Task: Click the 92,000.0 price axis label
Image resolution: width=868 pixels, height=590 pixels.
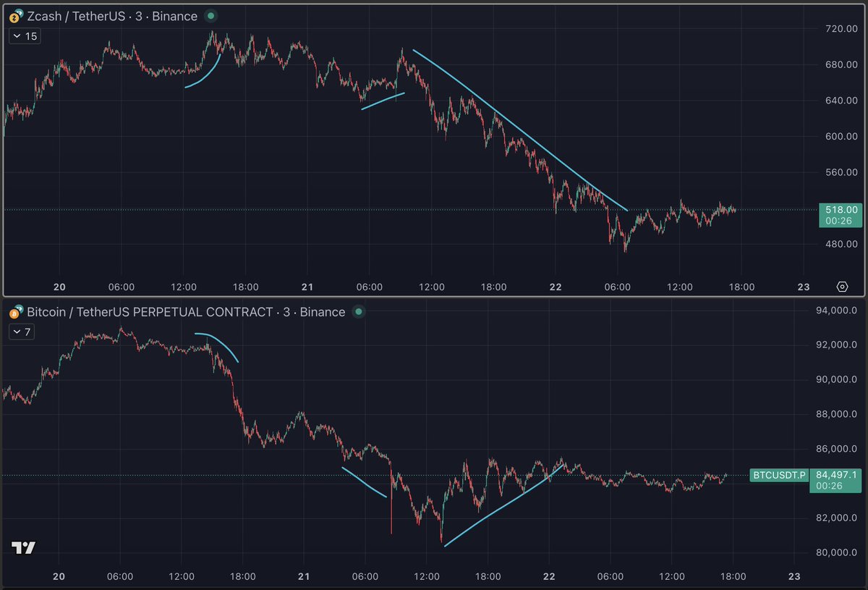Action: [836, 345]
